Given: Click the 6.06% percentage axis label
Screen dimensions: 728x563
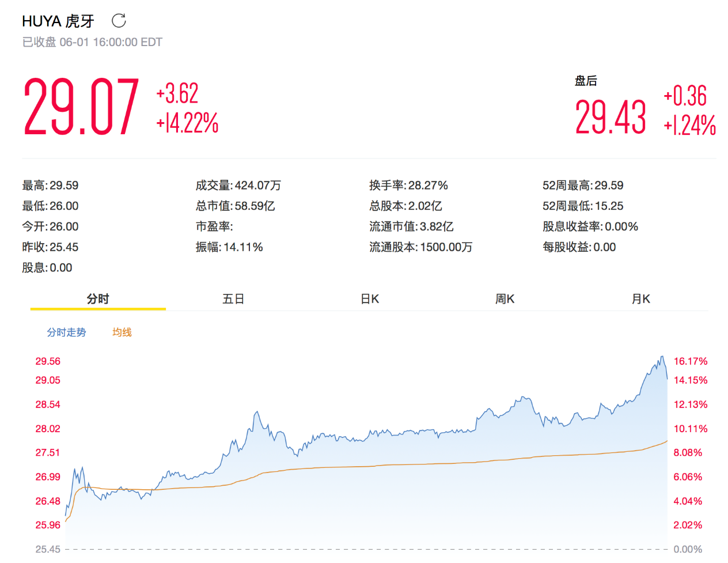Looking at the screenshot, I should point(688,477).
